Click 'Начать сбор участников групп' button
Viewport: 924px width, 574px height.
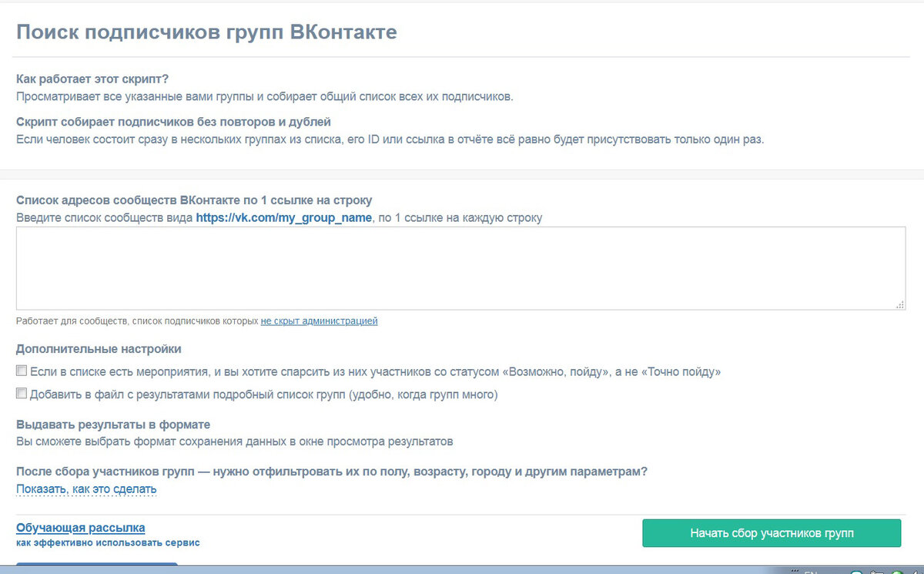point(772,533)
